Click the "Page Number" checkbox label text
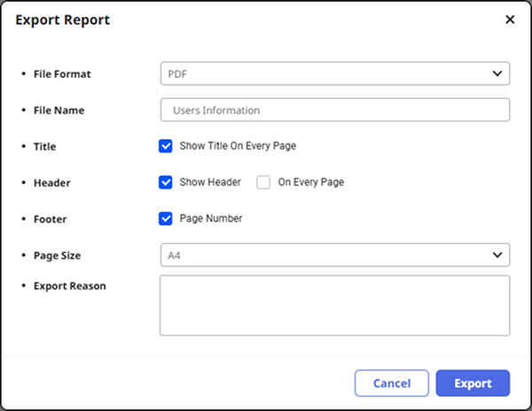This screenshot has width=532, height=411. pos(211,219)
